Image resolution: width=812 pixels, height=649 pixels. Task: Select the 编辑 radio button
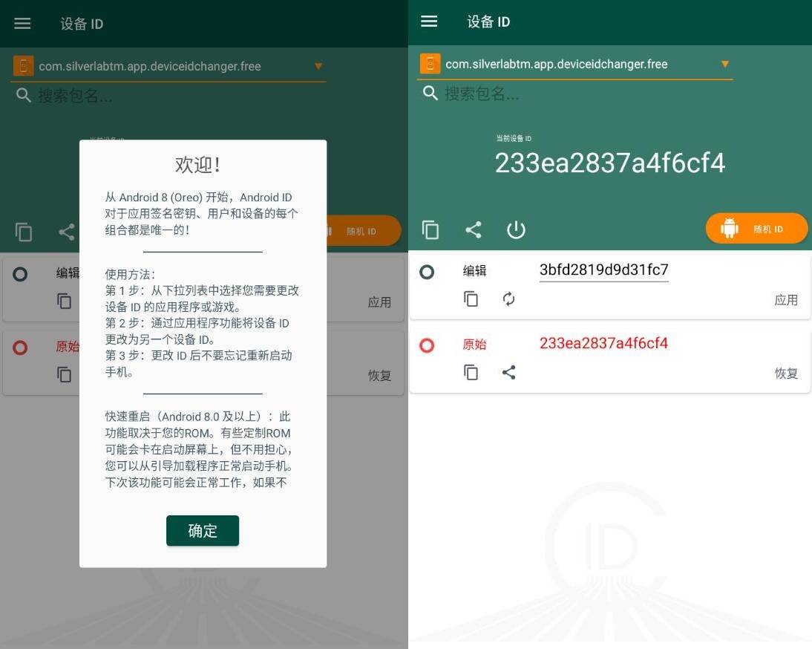[x=427, y=272]
